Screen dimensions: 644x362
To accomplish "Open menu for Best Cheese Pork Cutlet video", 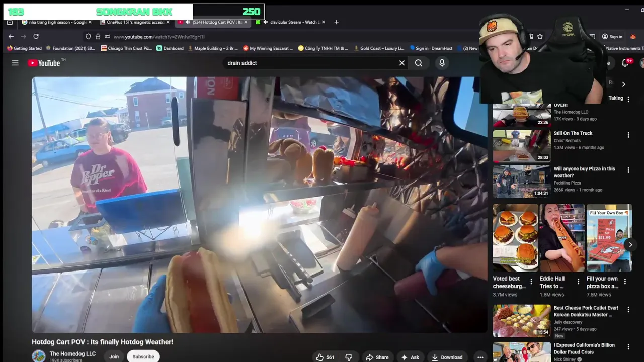I will (x=628, y=309).
